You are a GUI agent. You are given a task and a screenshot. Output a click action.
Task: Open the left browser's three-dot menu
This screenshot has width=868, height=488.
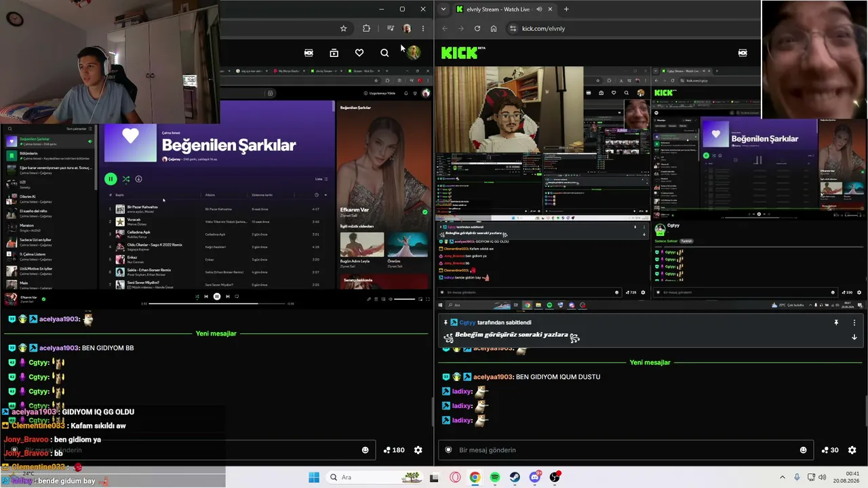(x=423, y=28)
